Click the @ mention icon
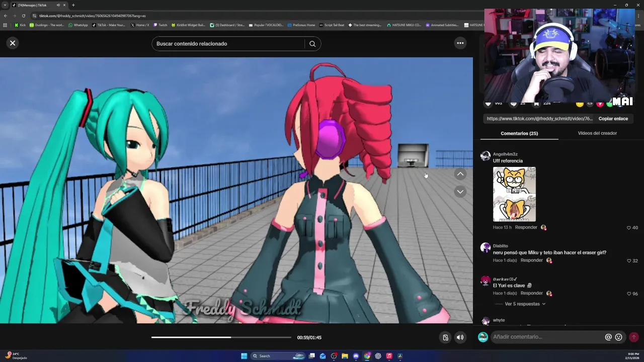This screenshot has width=644, height=362. pos(608,337)
